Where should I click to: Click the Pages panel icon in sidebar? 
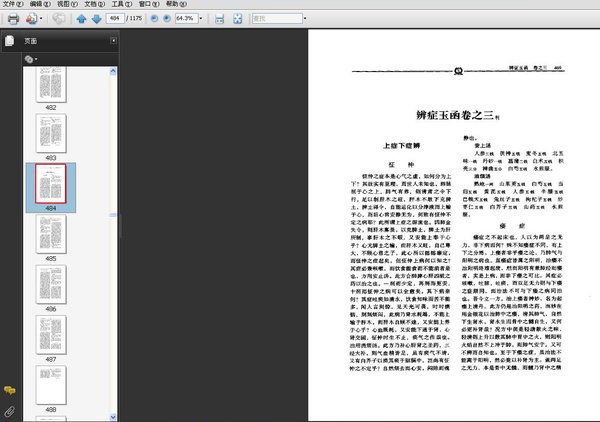click(x=10, y=41)
